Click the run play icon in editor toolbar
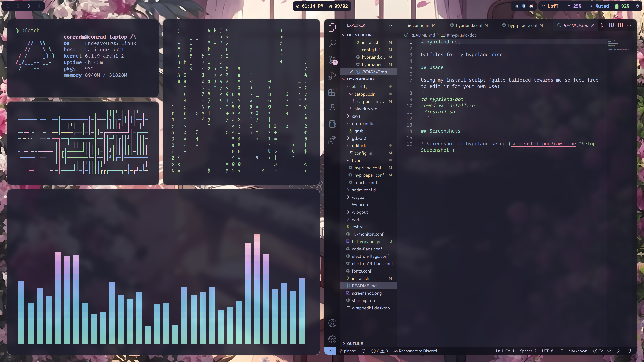 [x=603, y=25]
